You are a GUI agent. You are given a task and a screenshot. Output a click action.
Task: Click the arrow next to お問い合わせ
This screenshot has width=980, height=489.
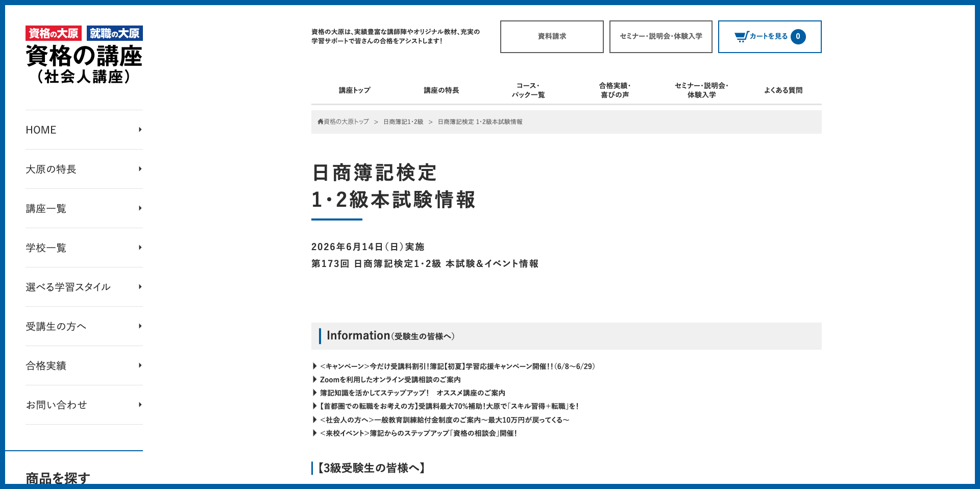click(140, 405)
